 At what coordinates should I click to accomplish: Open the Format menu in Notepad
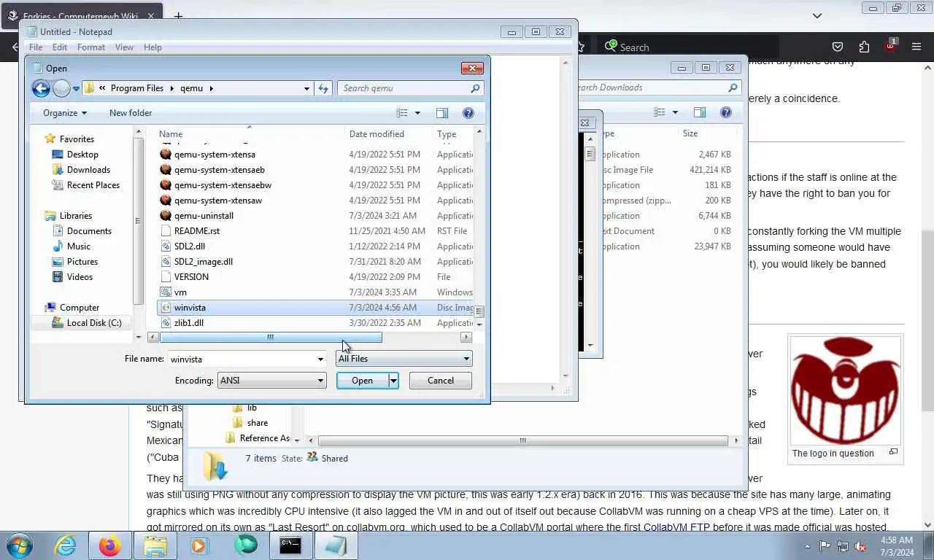pyautogui.click(x=91, y=47)
